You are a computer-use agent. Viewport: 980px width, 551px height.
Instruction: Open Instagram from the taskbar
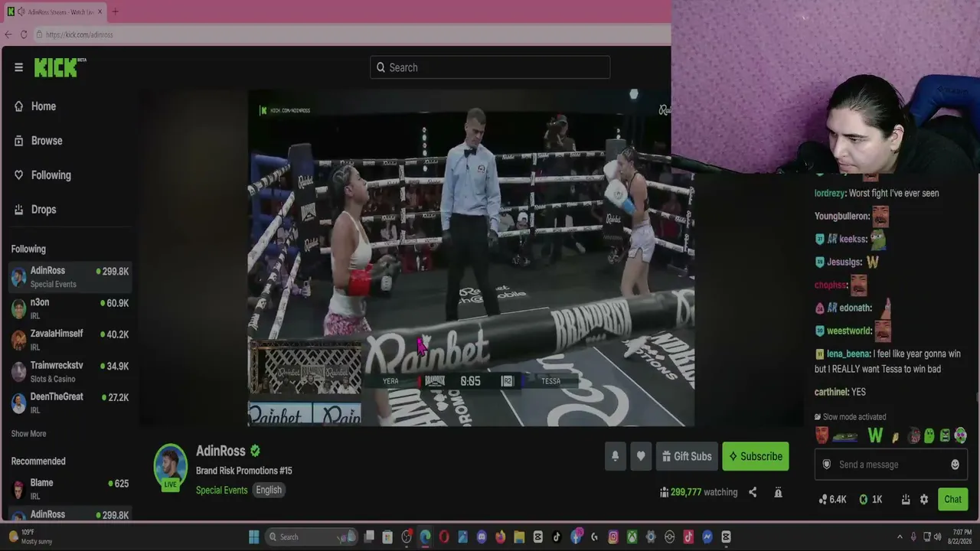pos(613,536)
